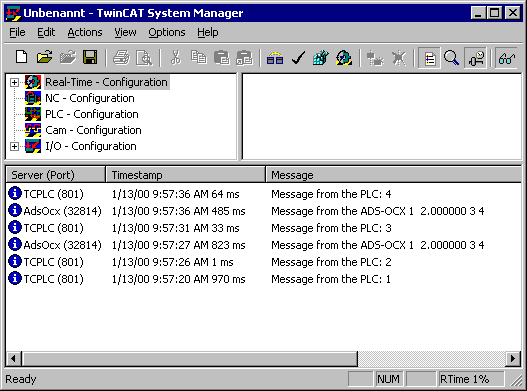This screenshot has height=391, width=527.
Task: Select log entry 'Message from the PLC: 4'
Action: (x=331, y=194)
